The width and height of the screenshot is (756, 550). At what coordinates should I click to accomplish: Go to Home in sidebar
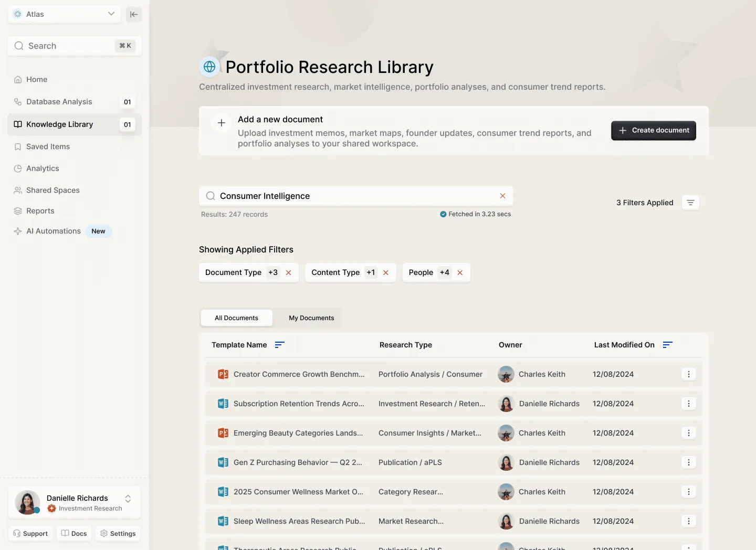click(37, 79)
